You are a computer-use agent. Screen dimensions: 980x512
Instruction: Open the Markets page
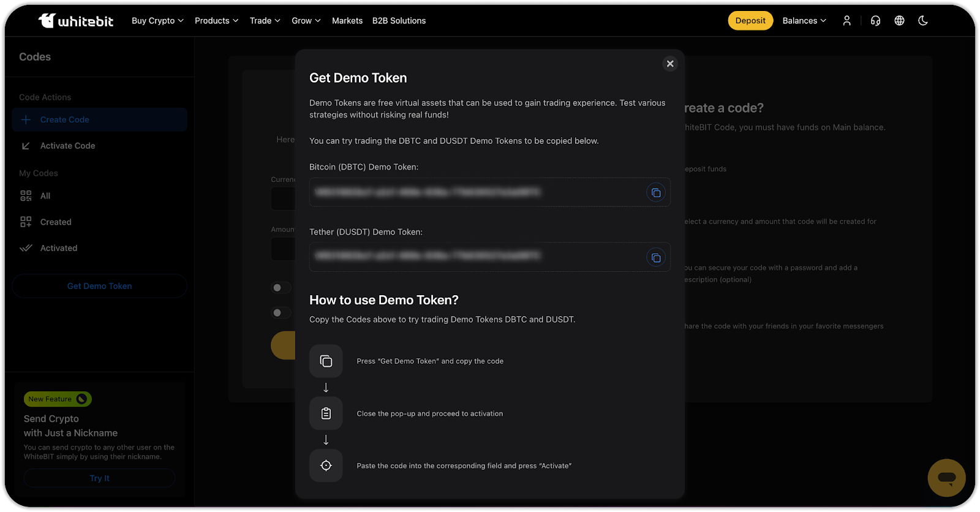tap(347, 21)
